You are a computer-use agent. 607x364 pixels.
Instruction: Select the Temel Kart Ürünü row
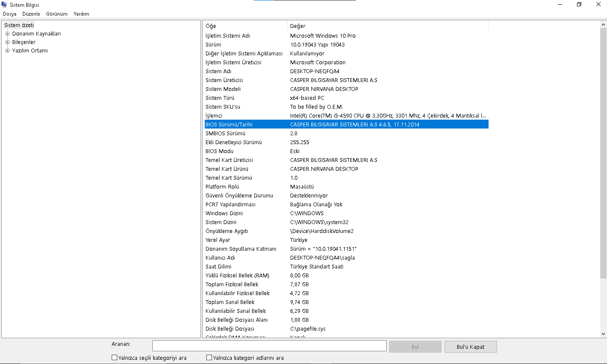pos(346,169)
